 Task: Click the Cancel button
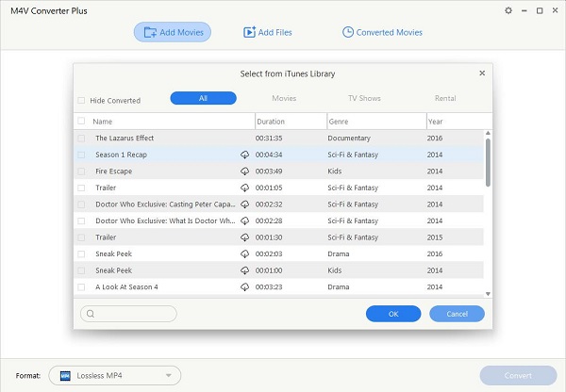[457, 314]
